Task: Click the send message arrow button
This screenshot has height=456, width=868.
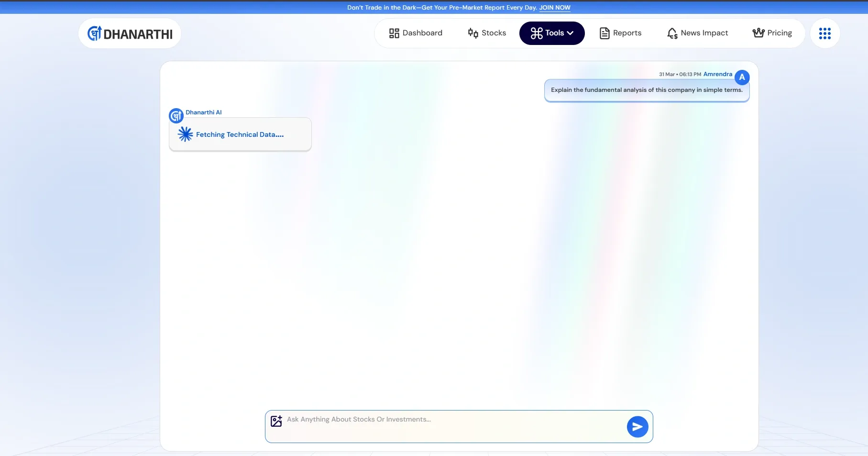Action: coord(637,426)
